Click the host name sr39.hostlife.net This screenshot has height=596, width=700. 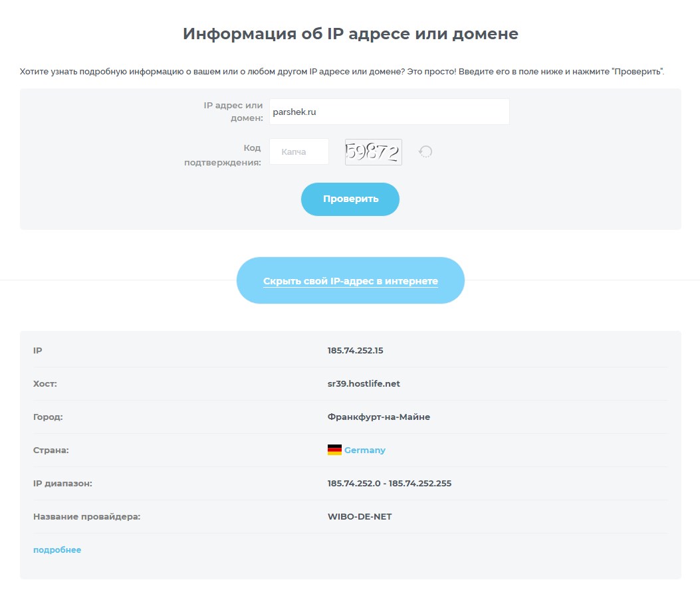(364, 384)
